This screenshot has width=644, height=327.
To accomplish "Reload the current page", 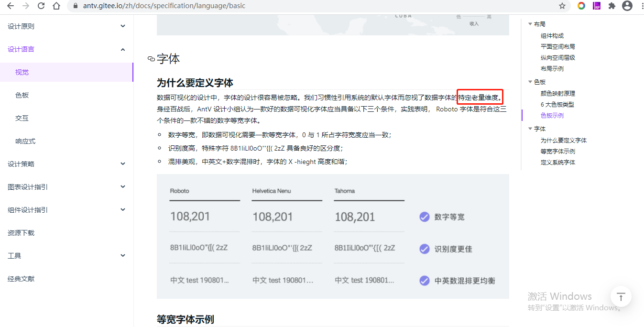I will point(41,6).
